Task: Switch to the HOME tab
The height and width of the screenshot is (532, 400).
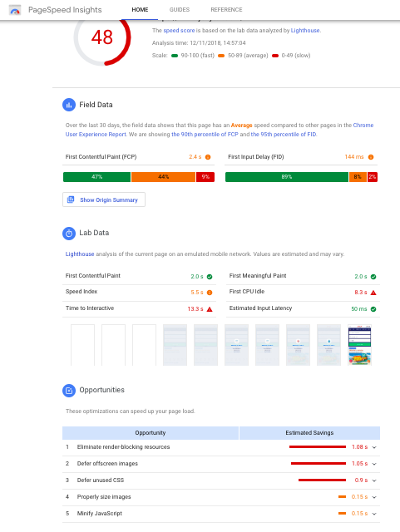Action: click(x=140, y=10)
